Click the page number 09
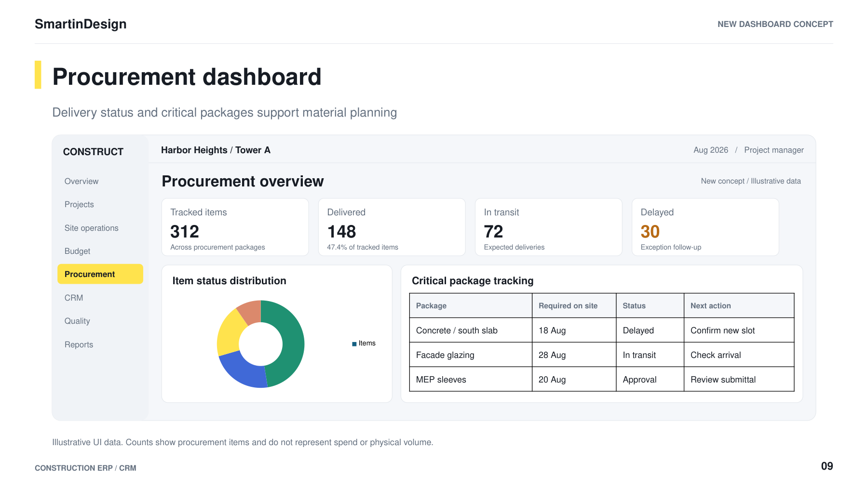The height and width of the screenshot is (488, 868). click(827, 466)
